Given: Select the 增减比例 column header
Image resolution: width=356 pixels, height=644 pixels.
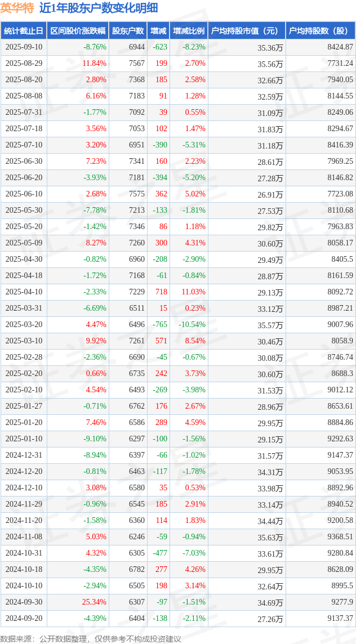Looking at the screenshot, I should pyautogui.click(x=189, y=31).
